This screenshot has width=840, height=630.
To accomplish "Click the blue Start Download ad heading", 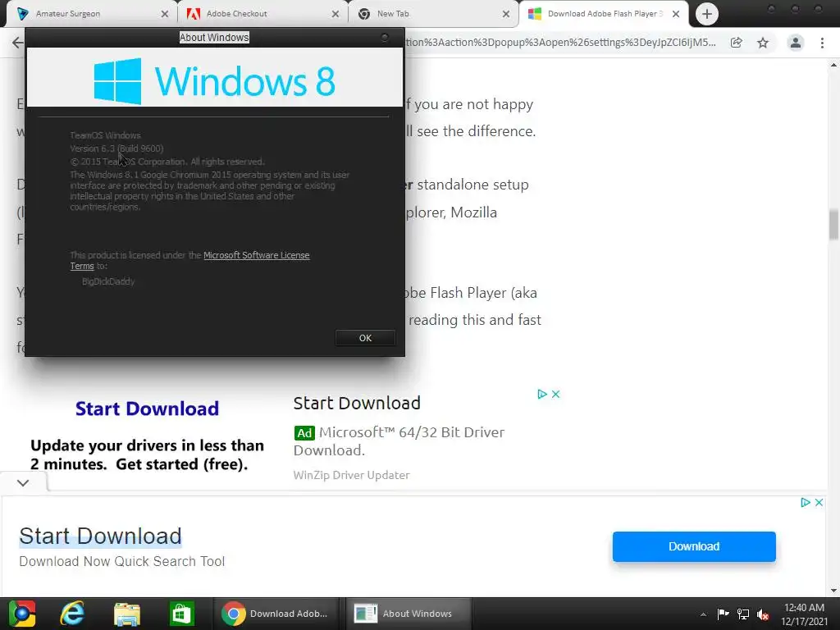I will (x=147, y=409).
